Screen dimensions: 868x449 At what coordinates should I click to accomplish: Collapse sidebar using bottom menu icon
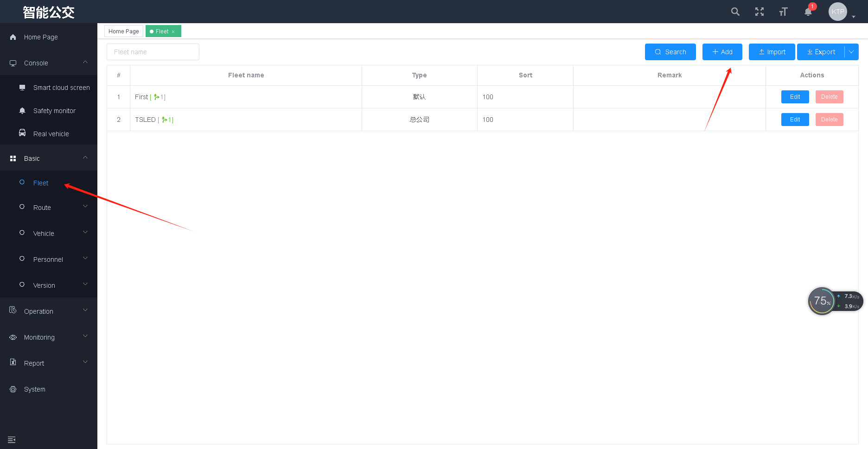point(12,440)
